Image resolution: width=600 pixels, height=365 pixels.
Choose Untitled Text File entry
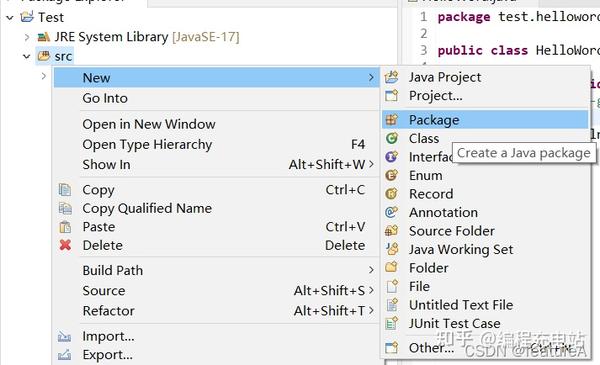(485, 305)
